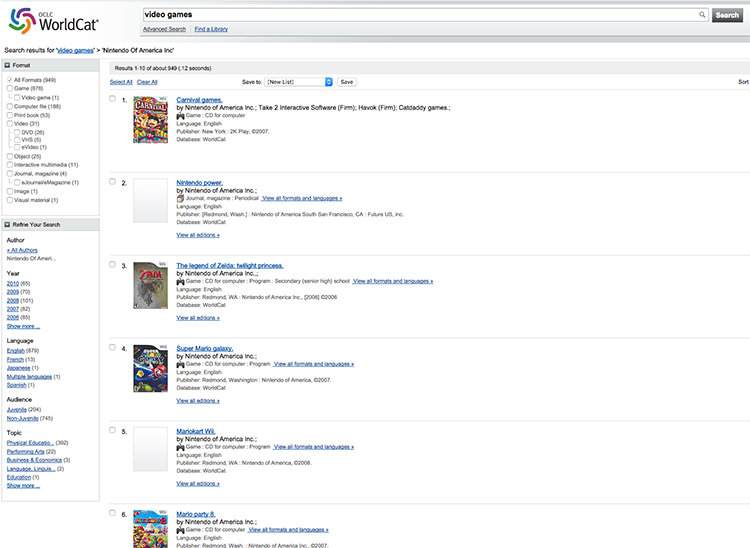Click the game icon for Zelda twilight princess
The image size is (750, 548).
180,281
